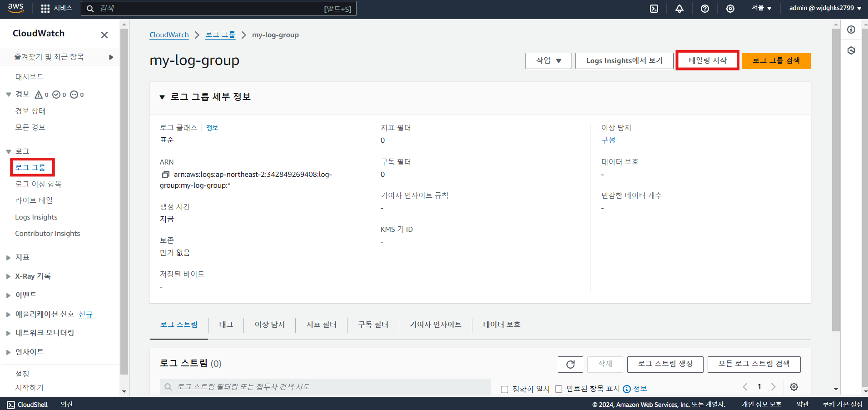Screen dimensions: 868x410
Task: Open CloudShell in the footer bar
Action: coord(27,405)
